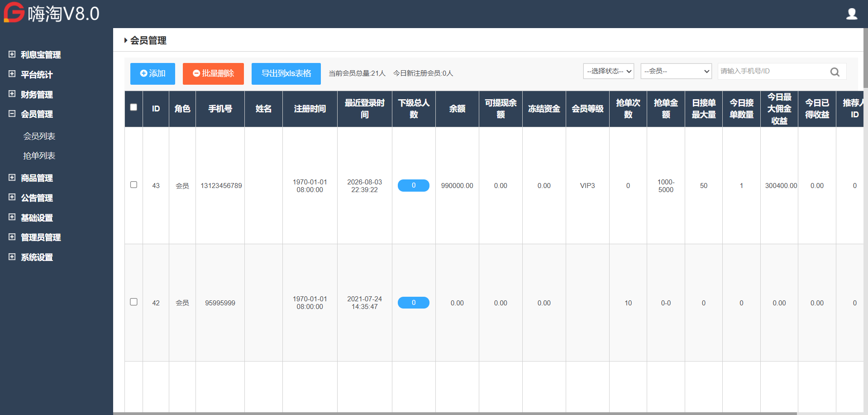Click the 手机号 column header
868x415 pixels.
pos(220,109)
